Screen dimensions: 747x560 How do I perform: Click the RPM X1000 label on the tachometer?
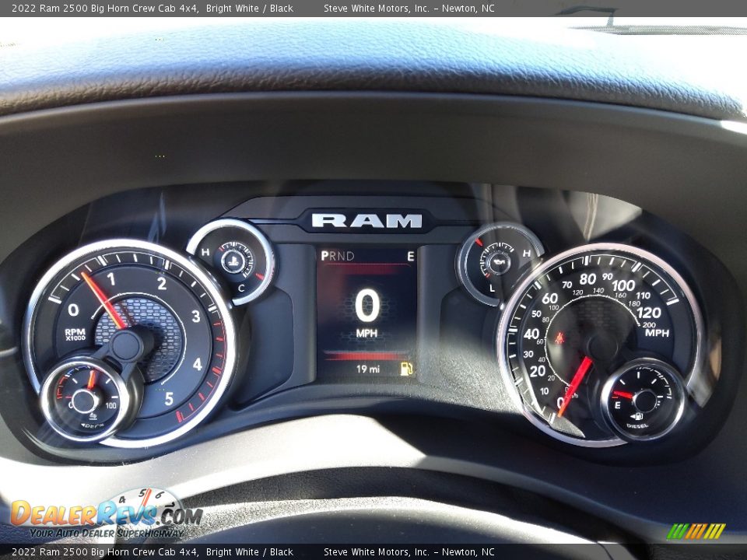click(75, 334)
